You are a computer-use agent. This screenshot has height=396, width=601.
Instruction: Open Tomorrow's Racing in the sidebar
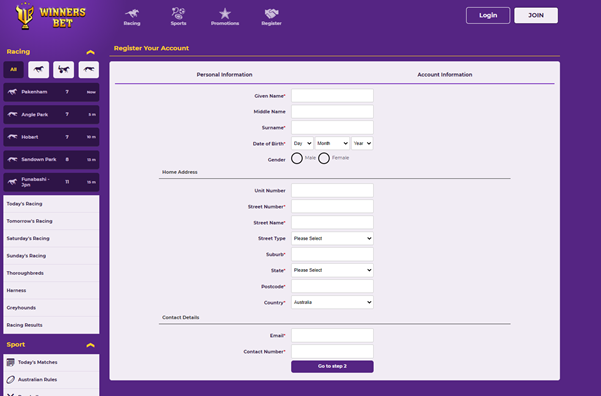(51, 221)
